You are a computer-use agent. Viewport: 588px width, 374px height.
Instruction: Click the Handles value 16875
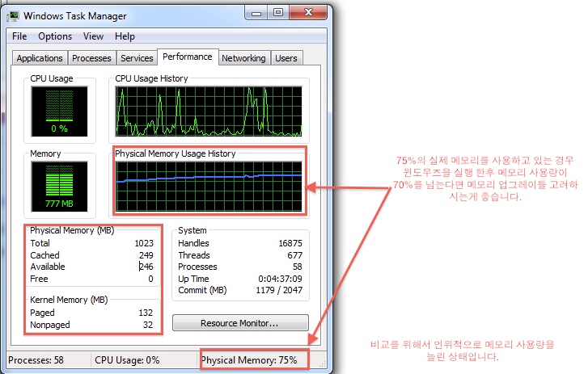coord(290,243)
